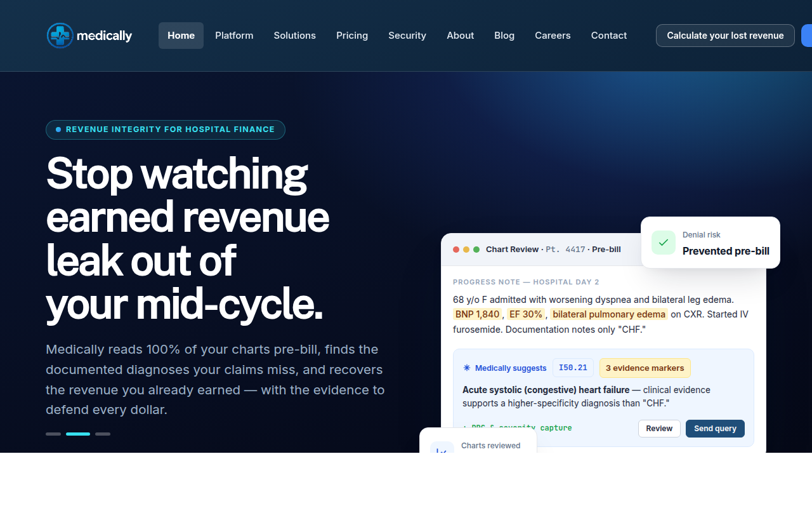The width and height of the screenshot is (812, 508).
Task: Open the Home nav item
Action: 181,36
